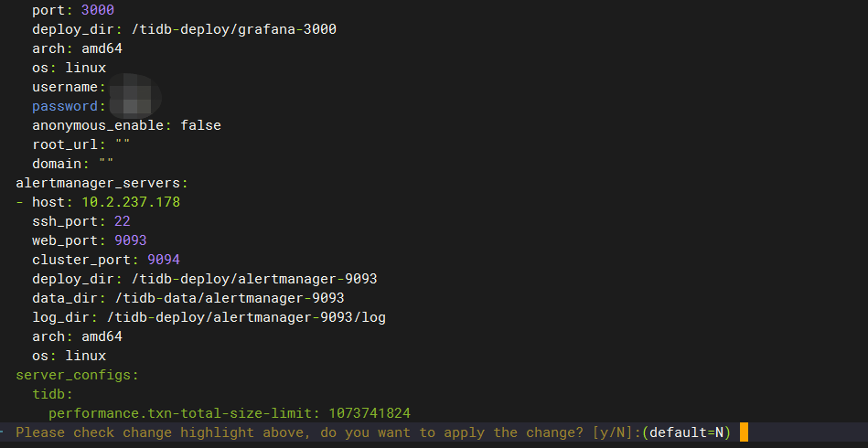Click the cluster_port value 9094

tap(164, 260)
